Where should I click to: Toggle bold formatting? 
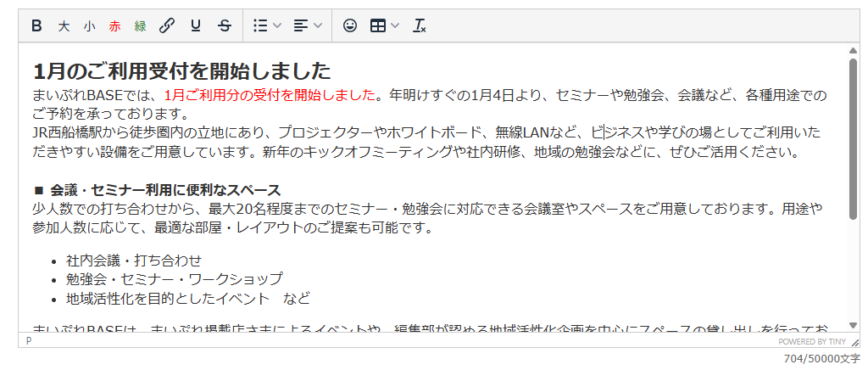pos(36,26)
